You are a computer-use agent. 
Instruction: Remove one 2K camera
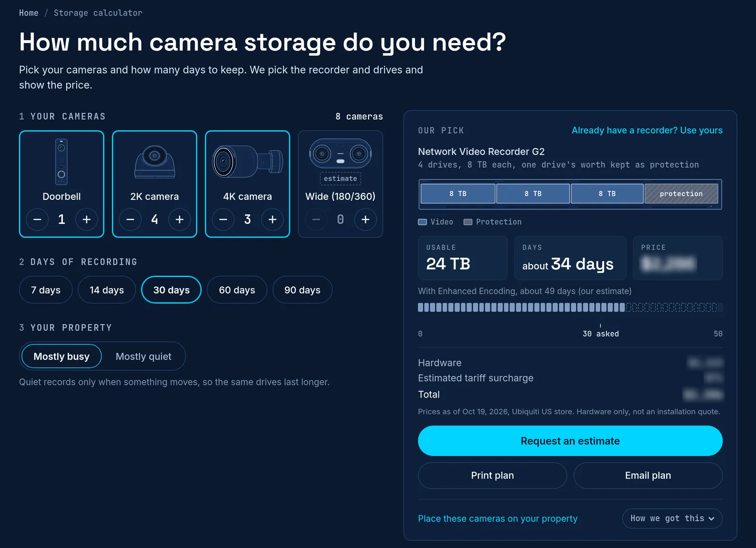click(x=130, y=220)
